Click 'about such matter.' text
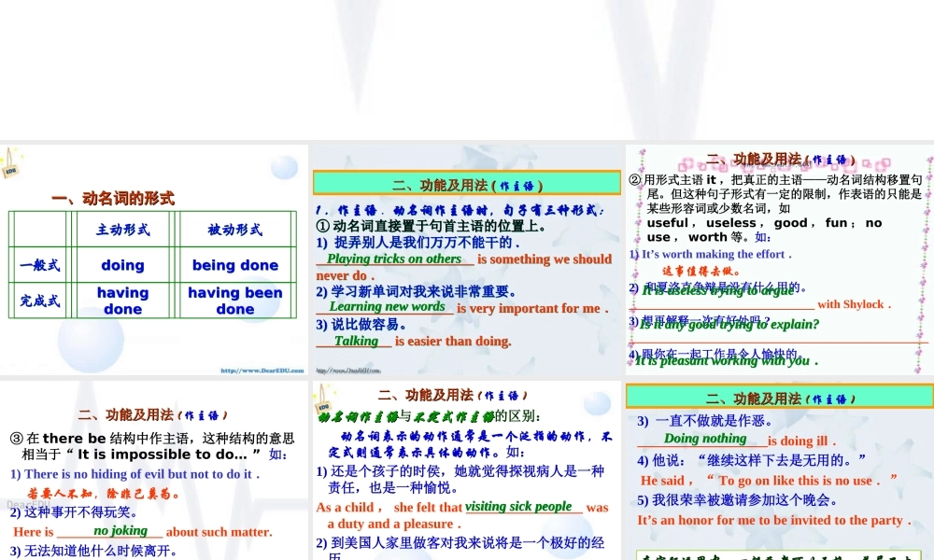 coord(219,532)
